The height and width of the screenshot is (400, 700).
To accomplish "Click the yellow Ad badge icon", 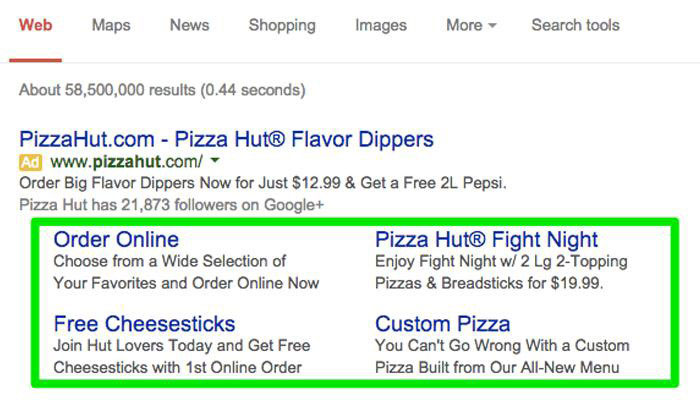I will [31, 161].
